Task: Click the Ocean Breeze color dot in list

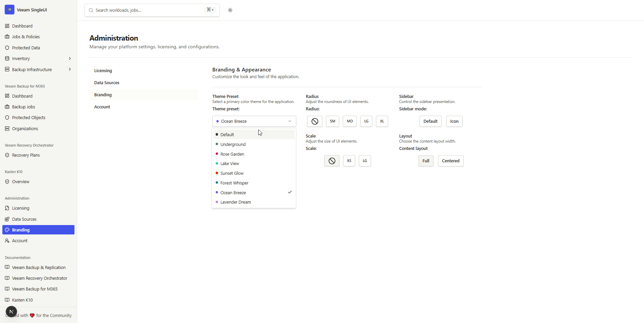Action: pyautogui.click(x=217, y=193)
